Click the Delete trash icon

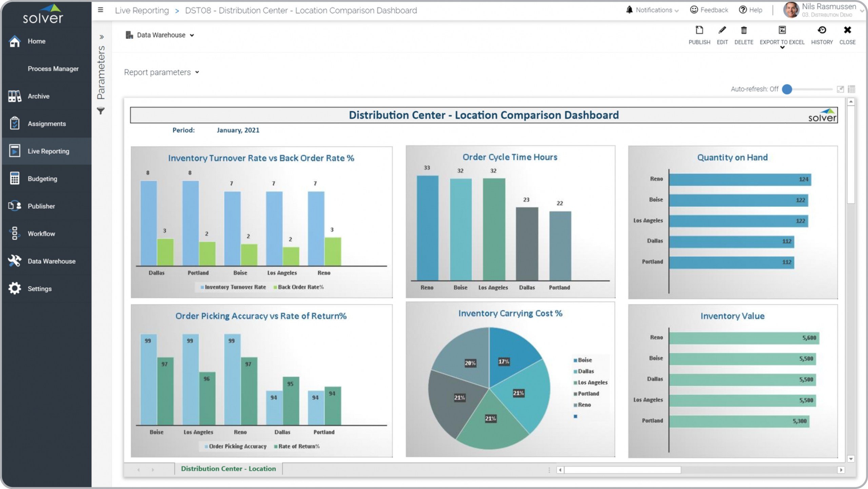pos(744,31)
